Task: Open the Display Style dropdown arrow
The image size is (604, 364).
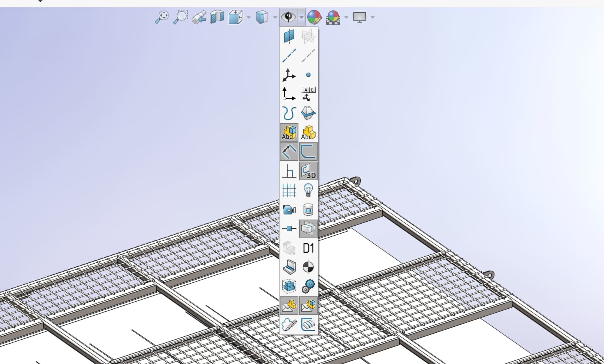Action: (275, 17)
